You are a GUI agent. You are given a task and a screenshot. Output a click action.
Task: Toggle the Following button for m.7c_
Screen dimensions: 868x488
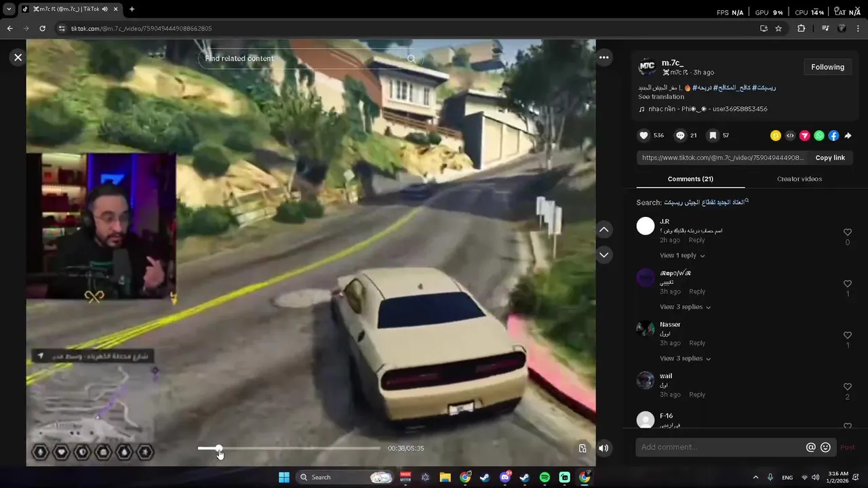pos(827,67)
